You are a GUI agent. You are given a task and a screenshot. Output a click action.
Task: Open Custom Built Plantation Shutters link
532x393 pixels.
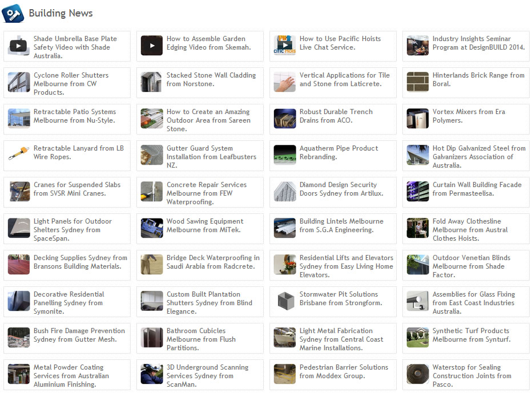click(209, 303)
